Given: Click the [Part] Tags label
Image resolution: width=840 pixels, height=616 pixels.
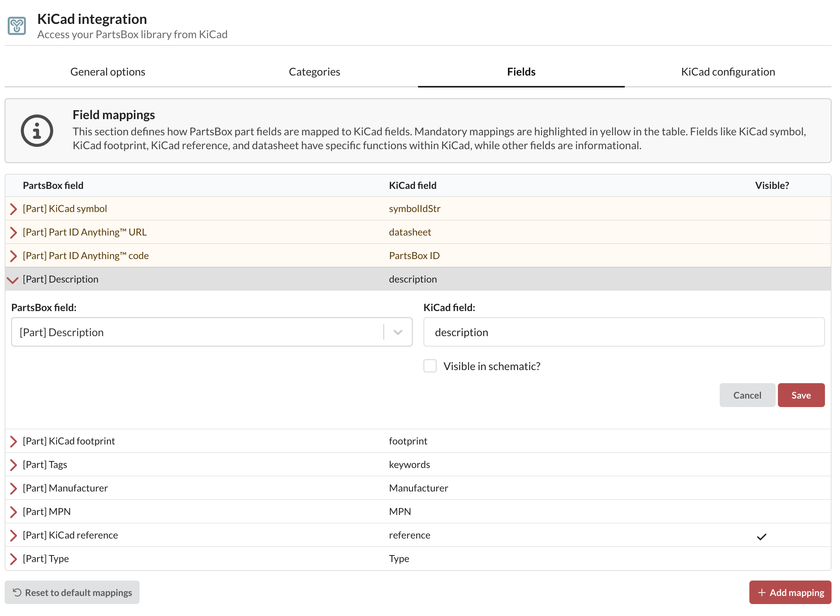Looking at the screenshot, I should (45, 465).
